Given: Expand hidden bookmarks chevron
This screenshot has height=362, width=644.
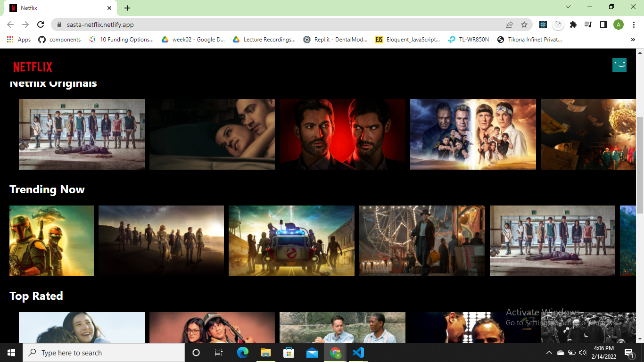Looking at the screenshot, I should click(633, 40).
